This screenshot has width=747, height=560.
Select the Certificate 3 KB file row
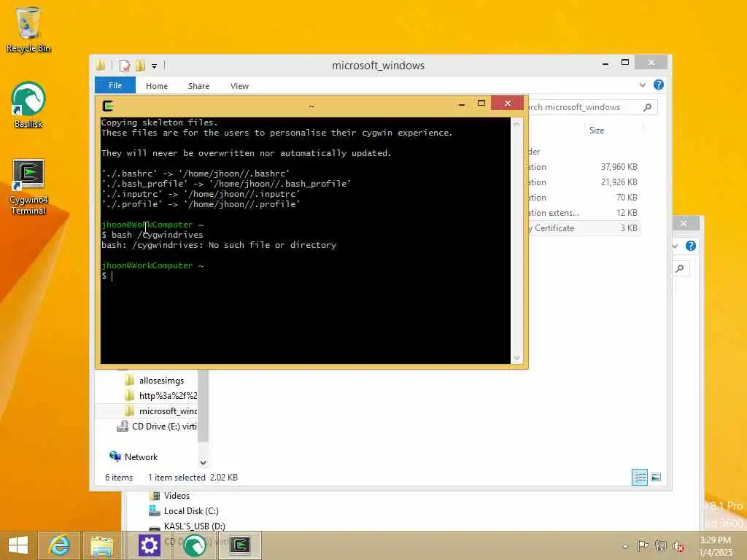pyautogui.click(x=583, y=228)
